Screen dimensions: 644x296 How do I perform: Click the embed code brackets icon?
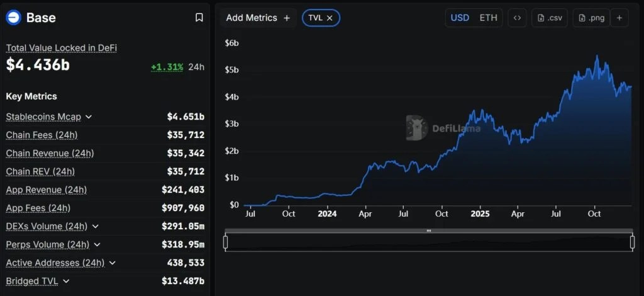pyautogui.click(x=517, y=18)
